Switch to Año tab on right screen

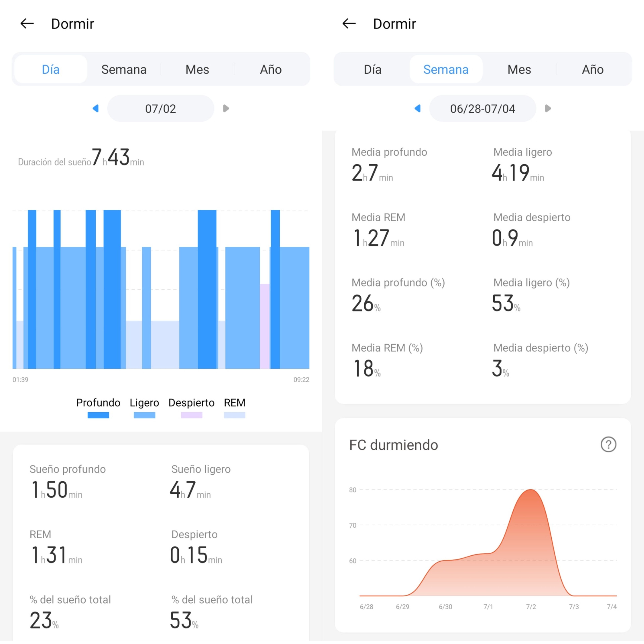593,69
